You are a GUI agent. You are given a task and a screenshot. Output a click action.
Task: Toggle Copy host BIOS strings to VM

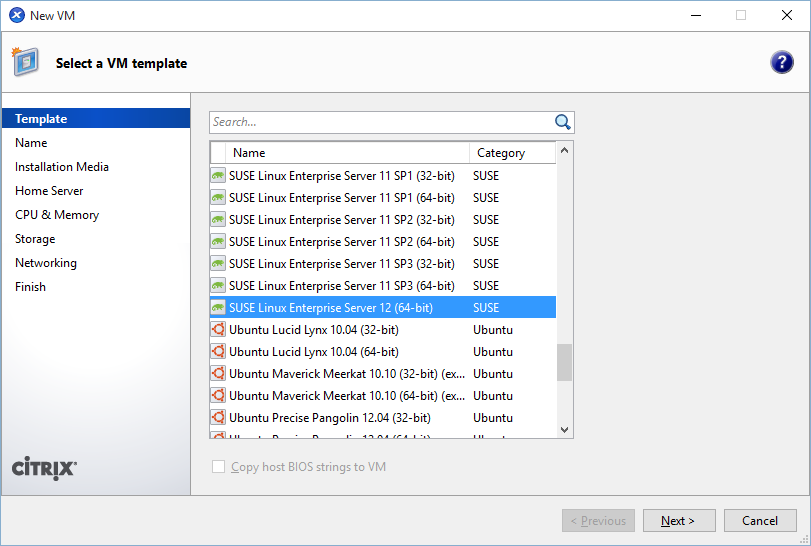219,467
